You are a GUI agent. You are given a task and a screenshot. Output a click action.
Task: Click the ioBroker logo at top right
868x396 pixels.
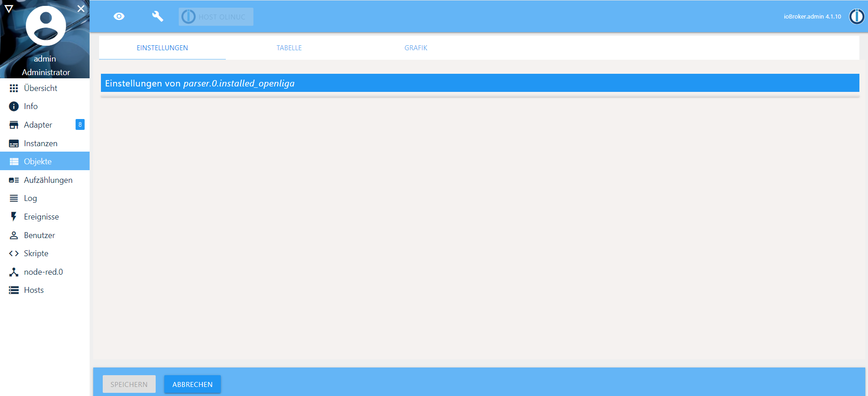tap(856, 16)
